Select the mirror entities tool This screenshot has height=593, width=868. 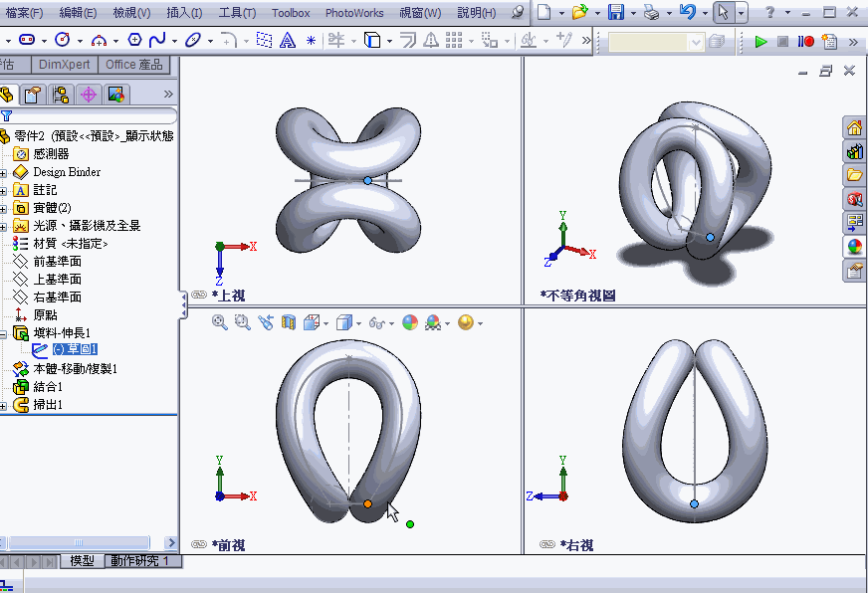click(x=431, y=40)
